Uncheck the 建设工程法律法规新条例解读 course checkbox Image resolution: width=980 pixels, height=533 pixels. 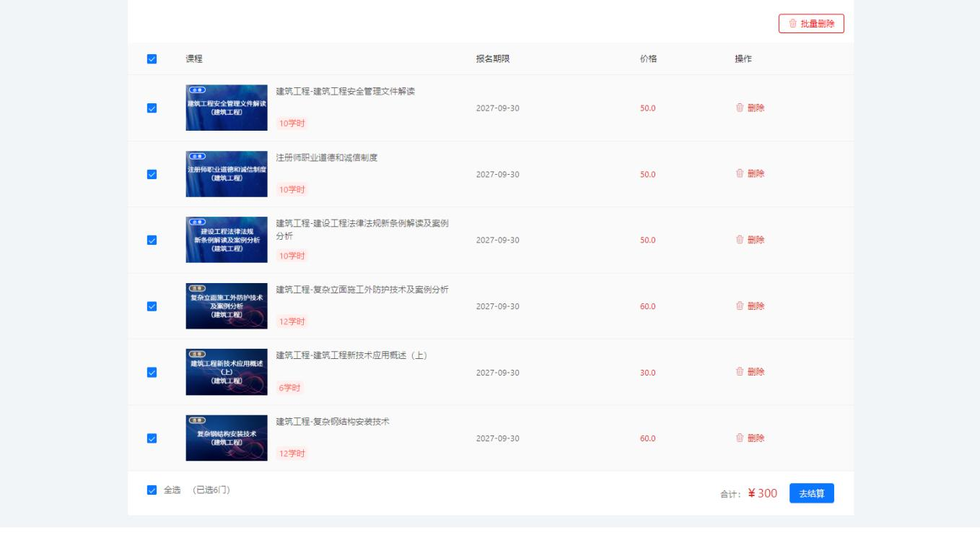tap(152, 240)
